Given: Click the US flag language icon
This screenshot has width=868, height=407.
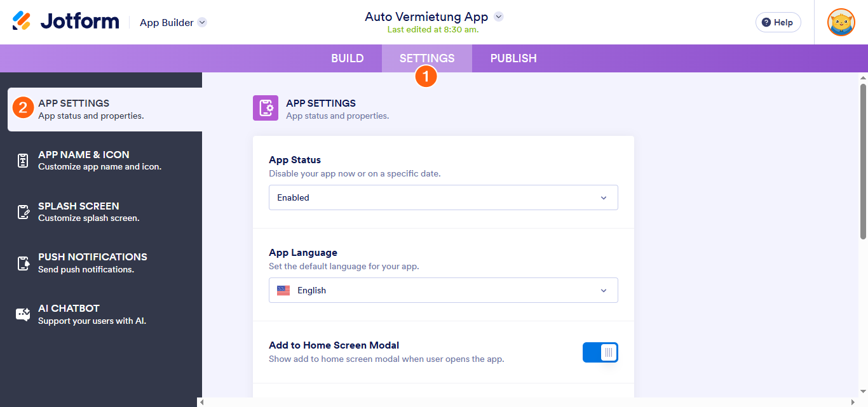Looking at the screenshot, I should click(283, 291).
